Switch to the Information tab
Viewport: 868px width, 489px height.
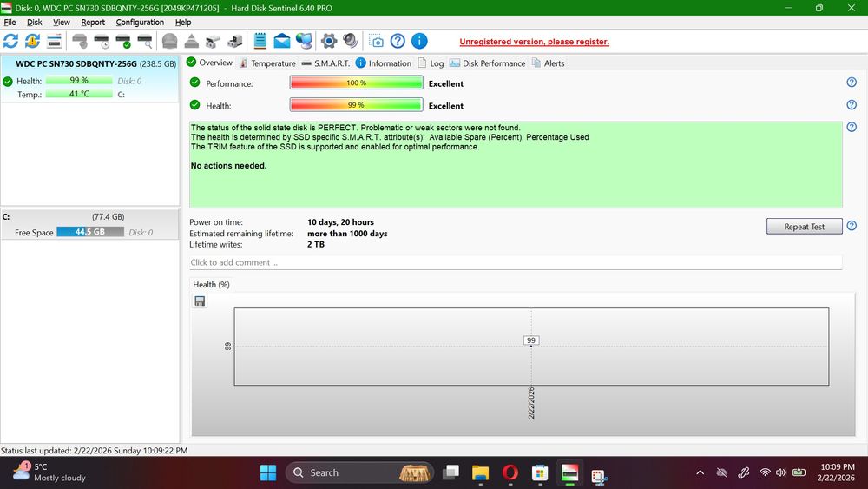click(x=383, y=63)
